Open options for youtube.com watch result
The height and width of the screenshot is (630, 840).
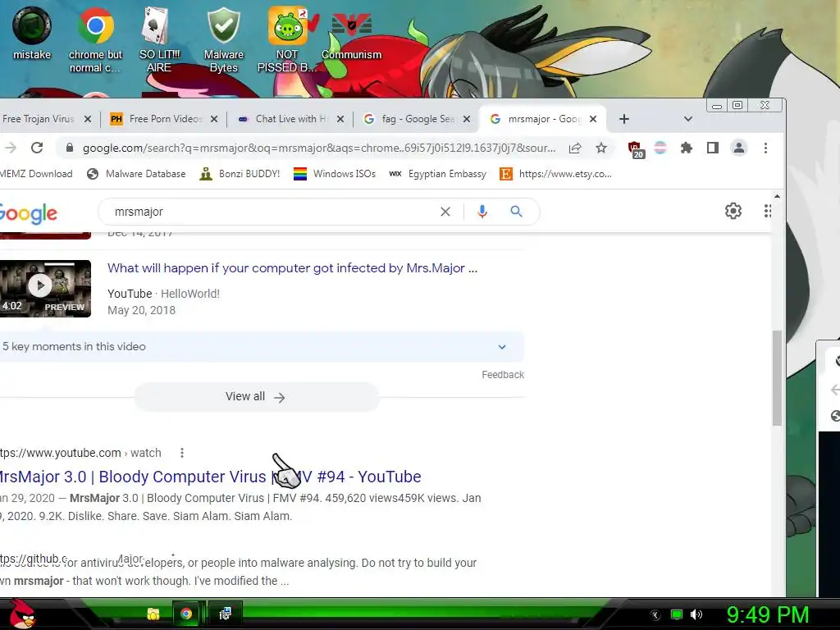point(182,453)
